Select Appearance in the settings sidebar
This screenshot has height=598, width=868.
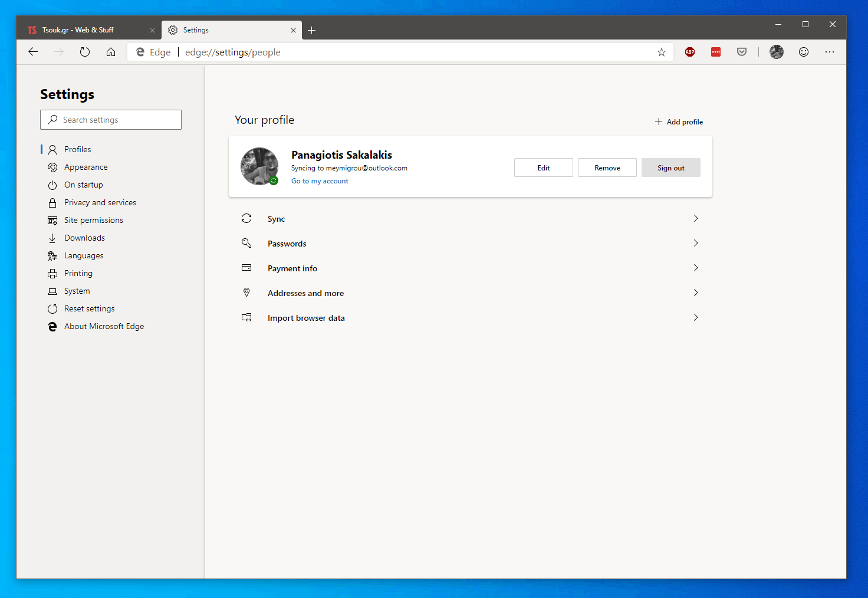tap(86, 167)
